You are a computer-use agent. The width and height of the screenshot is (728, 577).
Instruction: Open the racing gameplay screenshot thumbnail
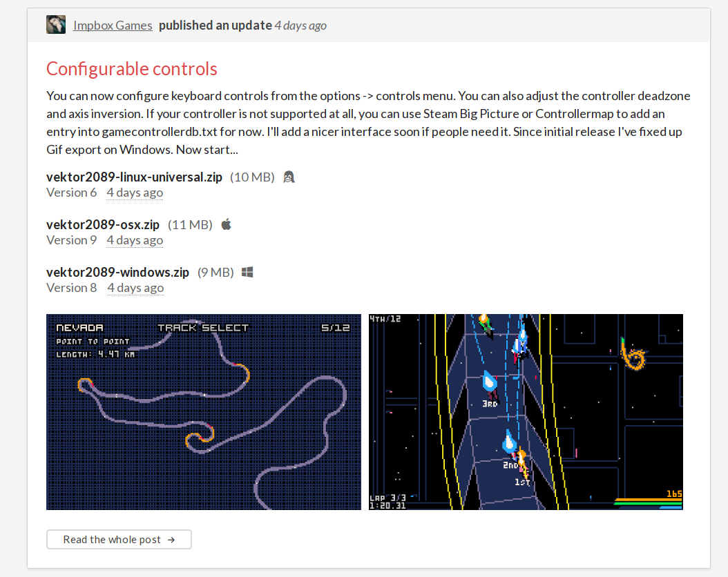[x=526, y=412]
